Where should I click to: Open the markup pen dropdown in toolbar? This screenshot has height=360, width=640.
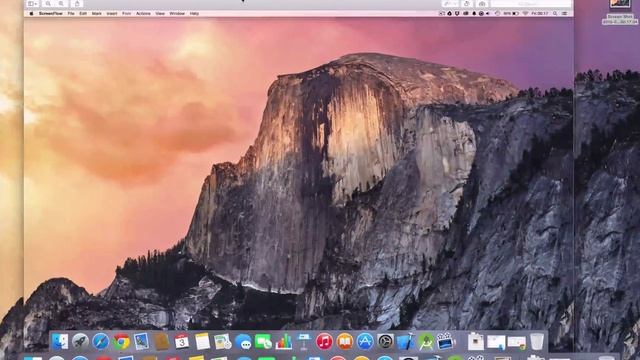(450, 4)
